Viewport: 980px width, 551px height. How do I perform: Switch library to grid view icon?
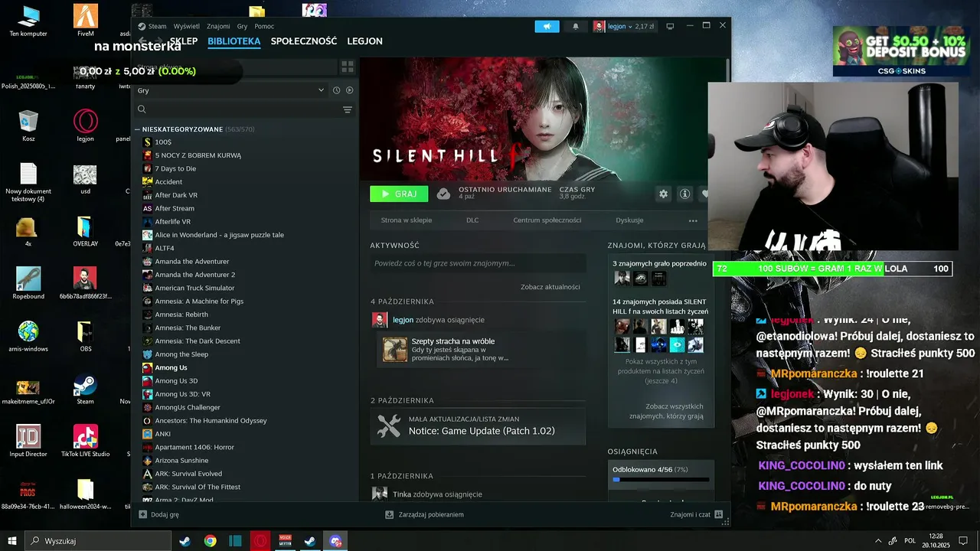(347, 67)
